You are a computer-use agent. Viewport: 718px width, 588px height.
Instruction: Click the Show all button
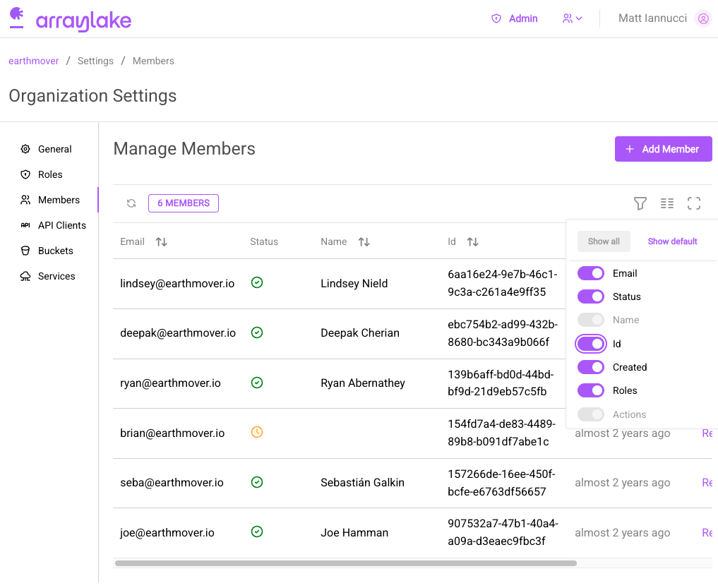coord(604,241)
